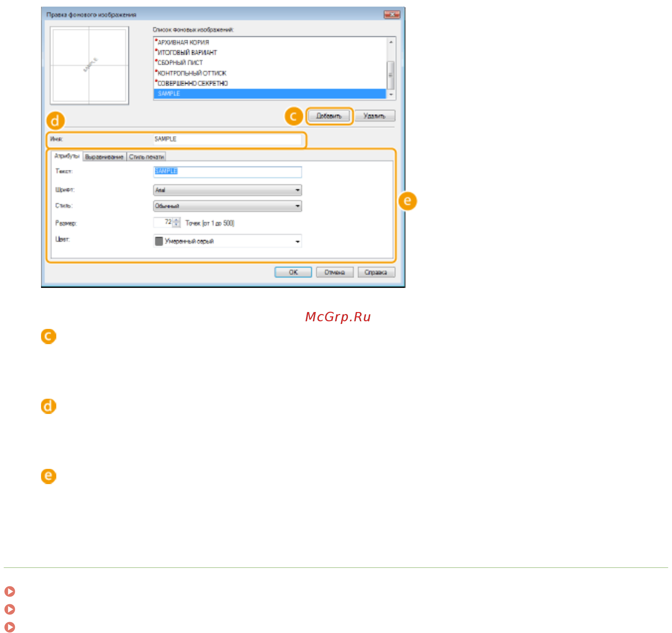
Task: Open Справка (Help) button
Action: pyautogui.click(x=376, y=272)
